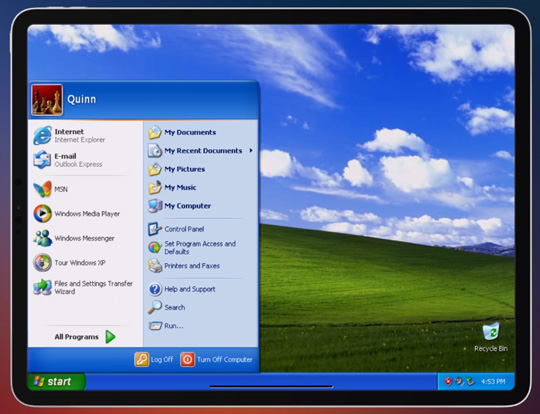Click the Recycle Bin label text
The width and height of the screenshot is (540, 414).
pyautogui.click(x=491, y=349)
